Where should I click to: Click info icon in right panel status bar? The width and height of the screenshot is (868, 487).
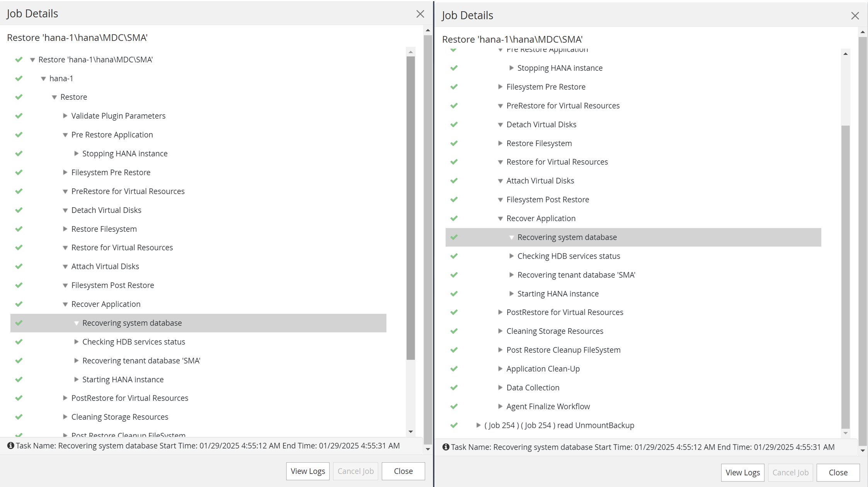(x=446, y=447)
